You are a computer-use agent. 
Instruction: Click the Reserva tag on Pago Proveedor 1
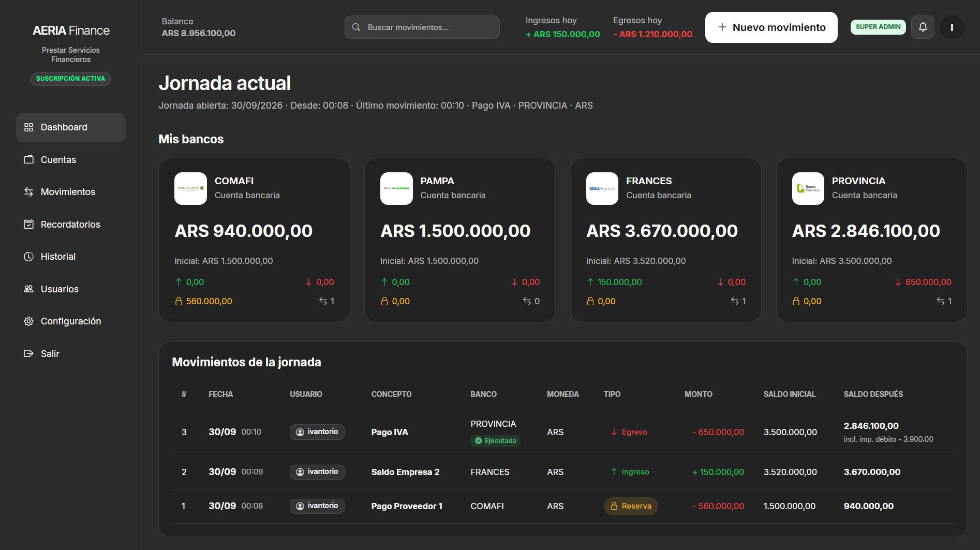631,506
